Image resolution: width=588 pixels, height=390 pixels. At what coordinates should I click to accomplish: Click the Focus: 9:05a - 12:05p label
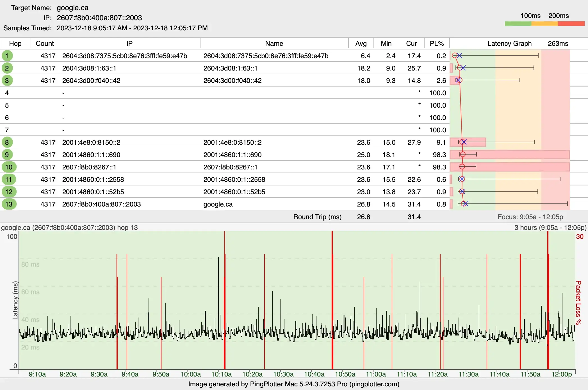click(x=530, y=217)
